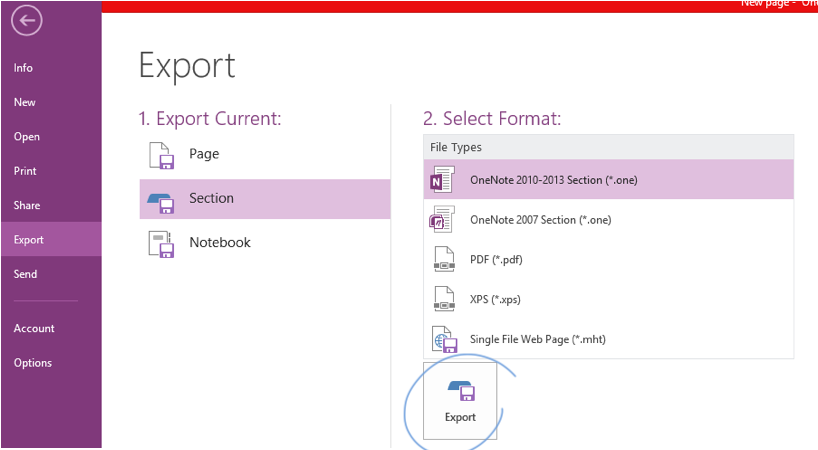This screenshot has height=450, width=818.
Task: Open Options in the sidebar
Action: pyautogui.click(x=32, y=363)
